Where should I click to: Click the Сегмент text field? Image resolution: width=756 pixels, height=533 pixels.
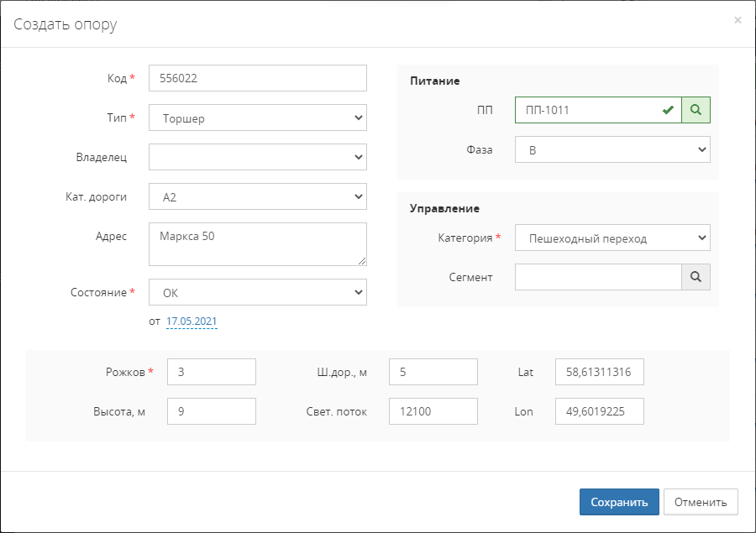(x=597, y=277)
